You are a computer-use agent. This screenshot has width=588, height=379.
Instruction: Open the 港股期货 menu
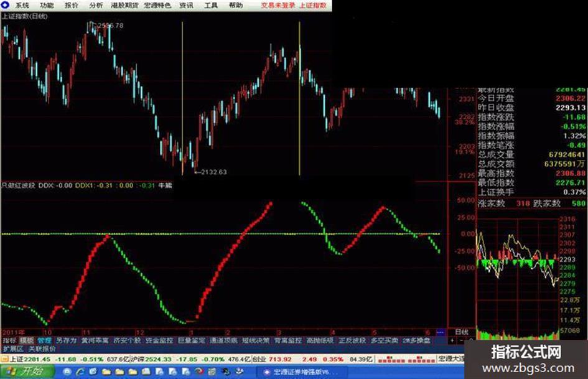124,5
